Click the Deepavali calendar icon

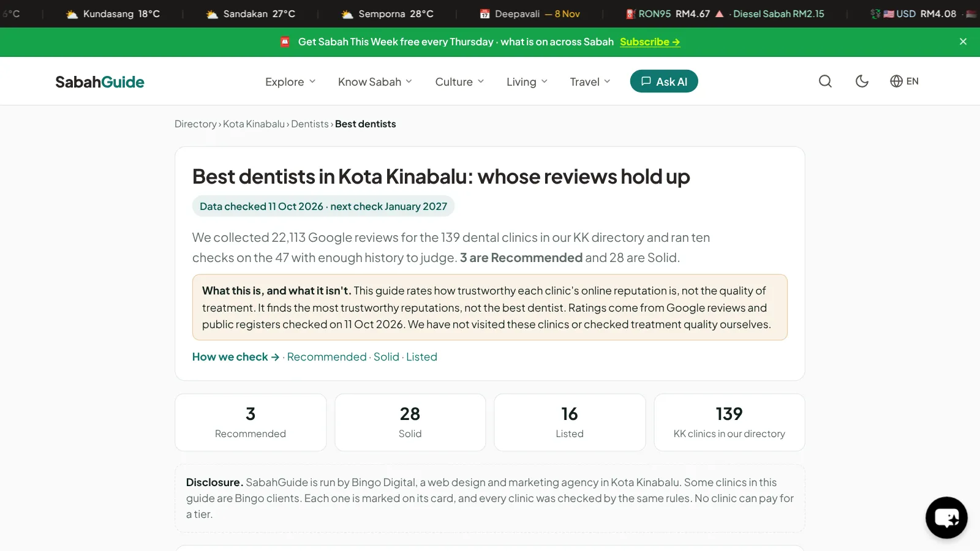click(x=484, y=14)
